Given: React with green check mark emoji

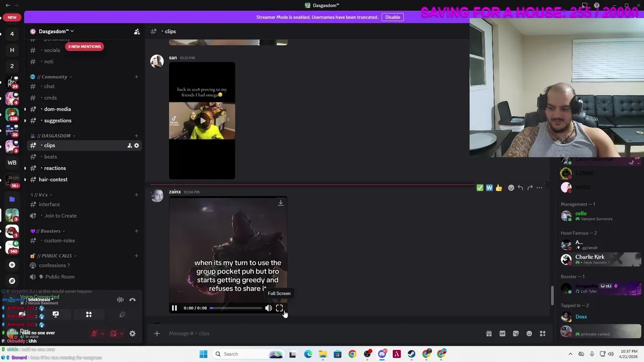Looking at the screenshot, I should pyautogui.click(x=480, y=188).
